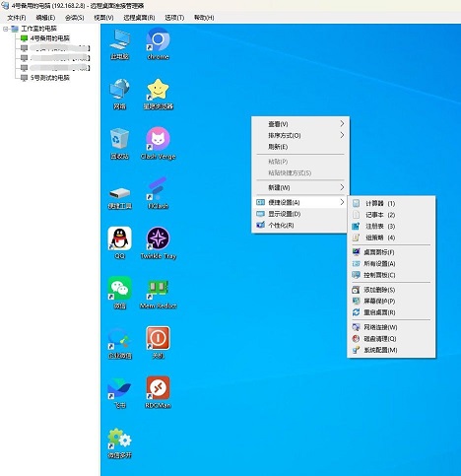The width and height of the screenshot is (461, 476).
Task: Choose 添加删除(S) in the submenu
Action: (x=391, y=290)
